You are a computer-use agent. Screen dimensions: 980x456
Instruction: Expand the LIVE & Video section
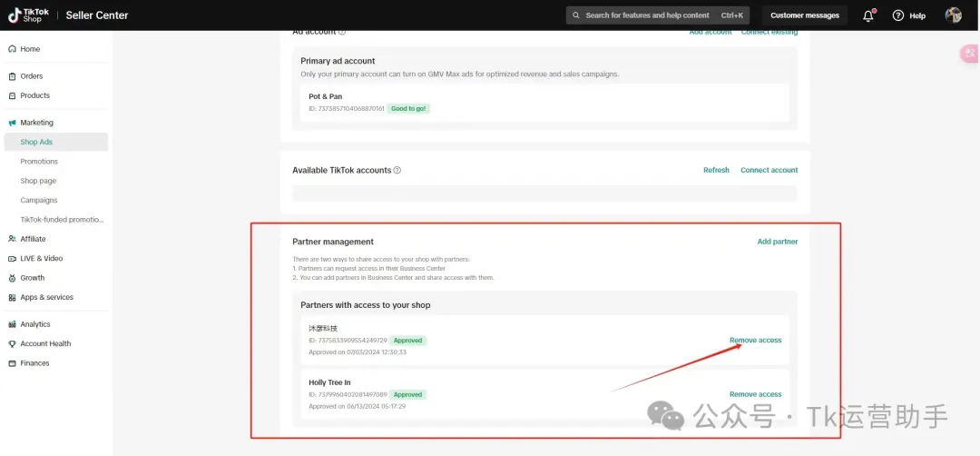click(x=41, y=259)
